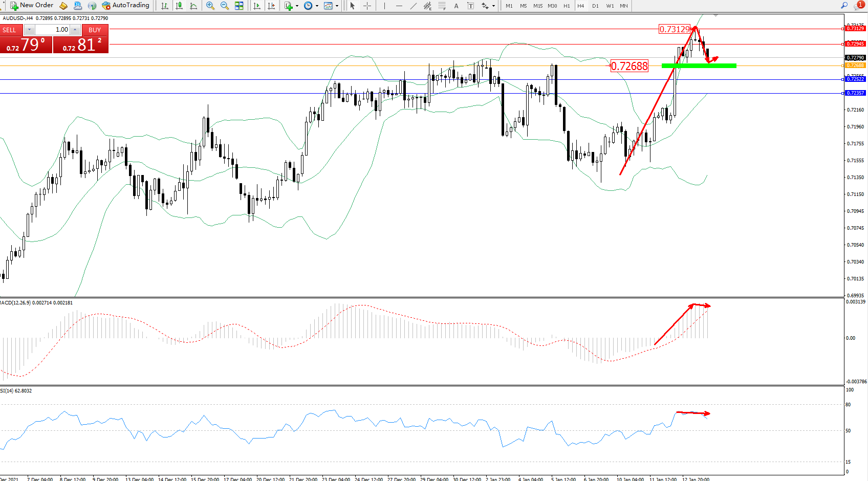Select the text label tool
Screen dimensions: 868x481
[x=456, y=6]
